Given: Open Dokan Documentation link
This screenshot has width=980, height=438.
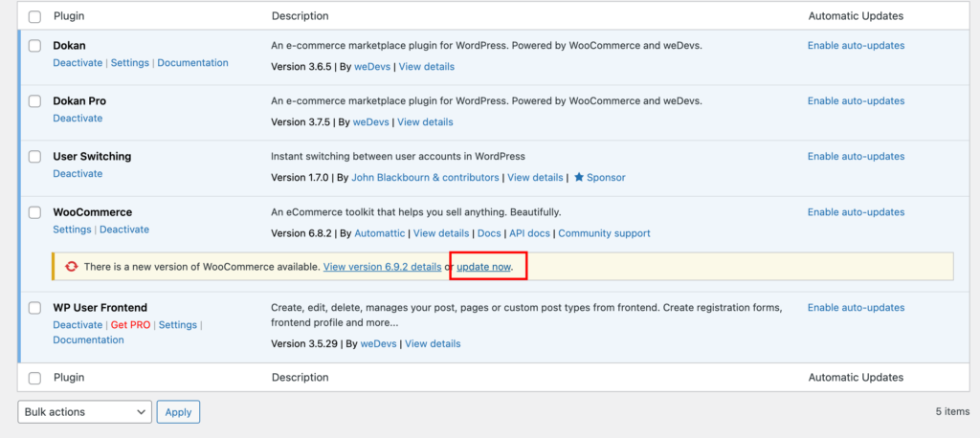Looking at the screenshot, I should [192, 62].
